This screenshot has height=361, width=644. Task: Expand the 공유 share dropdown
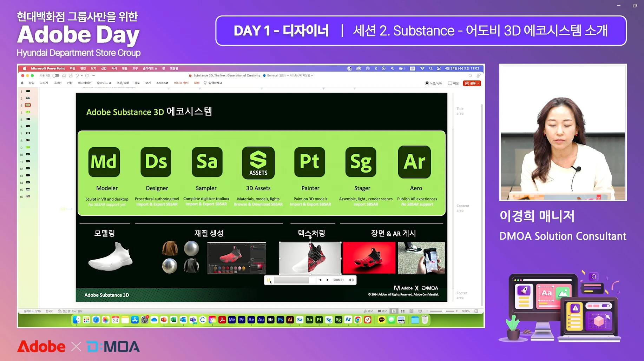479,83
